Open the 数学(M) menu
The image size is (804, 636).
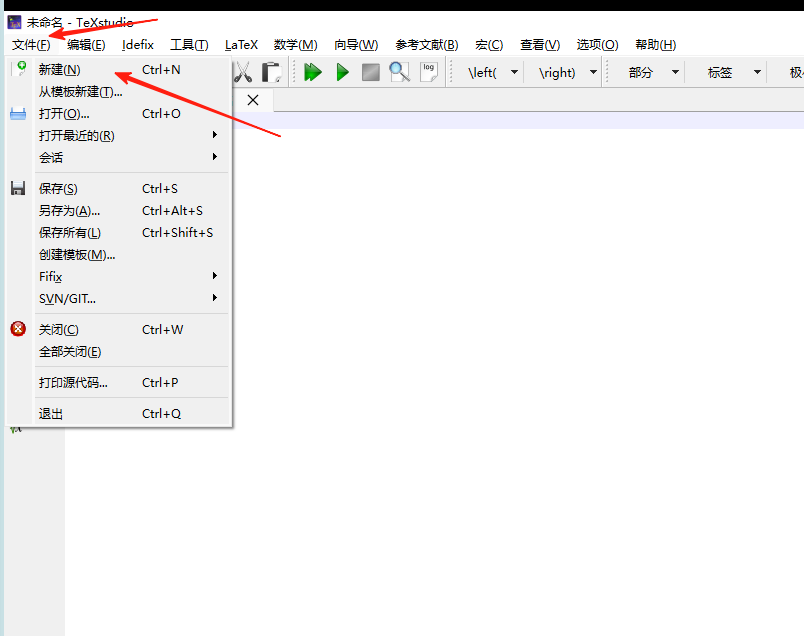click(x=295, y=45)
